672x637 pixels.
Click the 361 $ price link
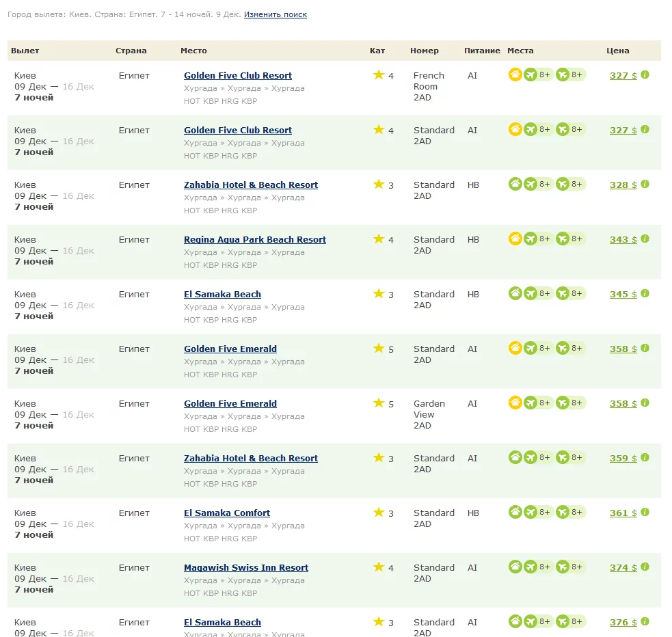click(623, 513)
